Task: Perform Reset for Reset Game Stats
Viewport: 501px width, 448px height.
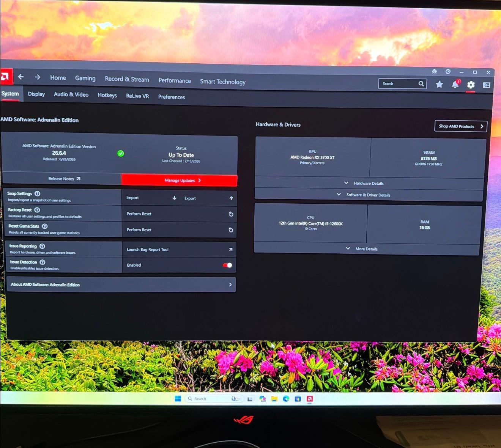Action: 179,230
